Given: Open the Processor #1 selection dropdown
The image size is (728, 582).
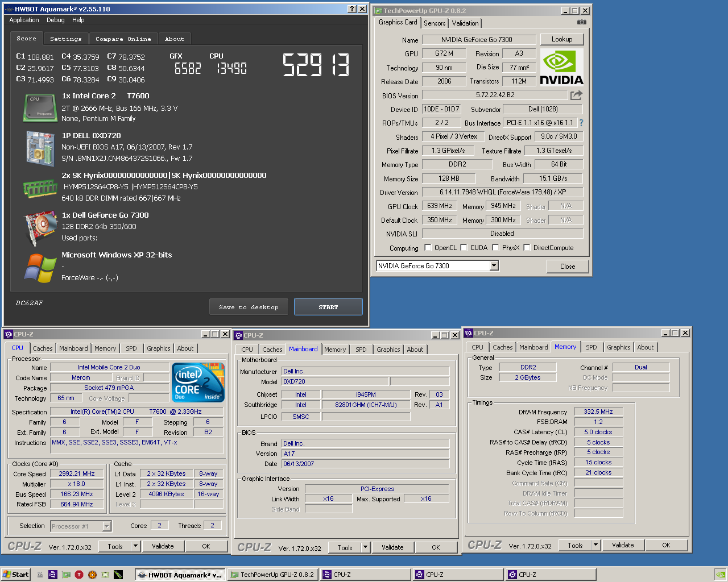Looking at the screenshot, I should coord(106,526).
